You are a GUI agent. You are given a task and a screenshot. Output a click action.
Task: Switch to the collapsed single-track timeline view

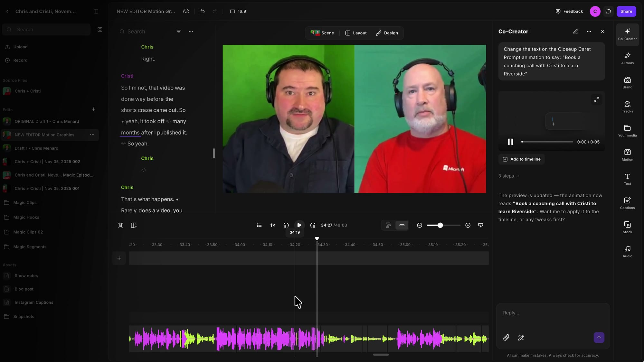pos(402,225)
